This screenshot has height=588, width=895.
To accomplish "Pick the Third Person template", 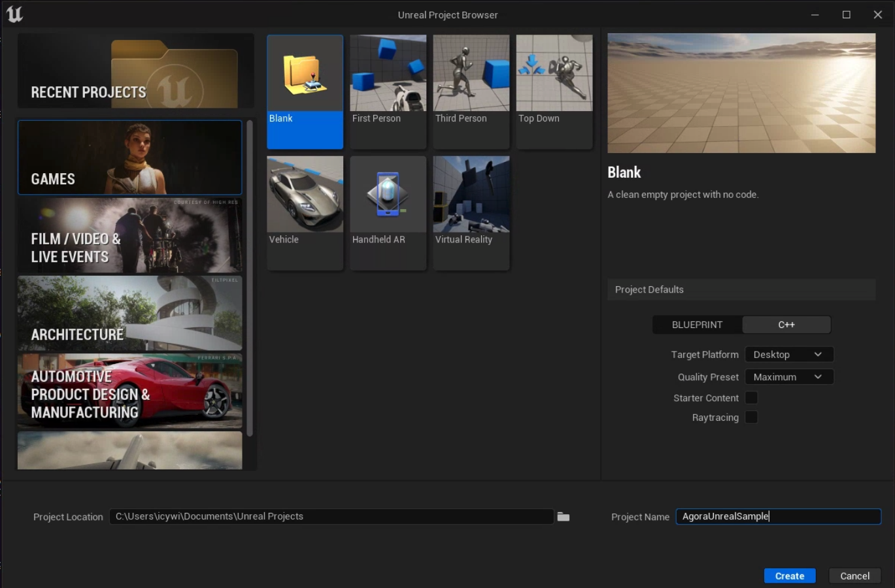I will [x=471, y=91].
